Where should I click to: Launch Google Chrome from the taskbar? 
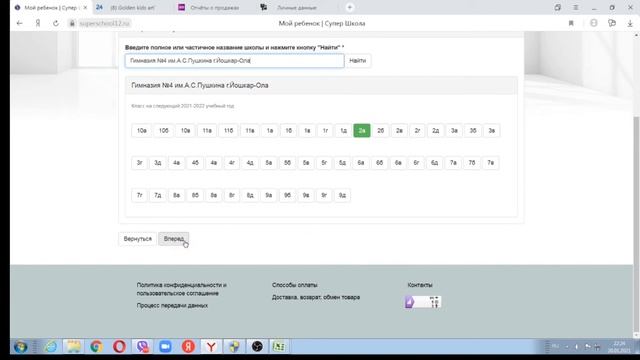tap(96, 347)
